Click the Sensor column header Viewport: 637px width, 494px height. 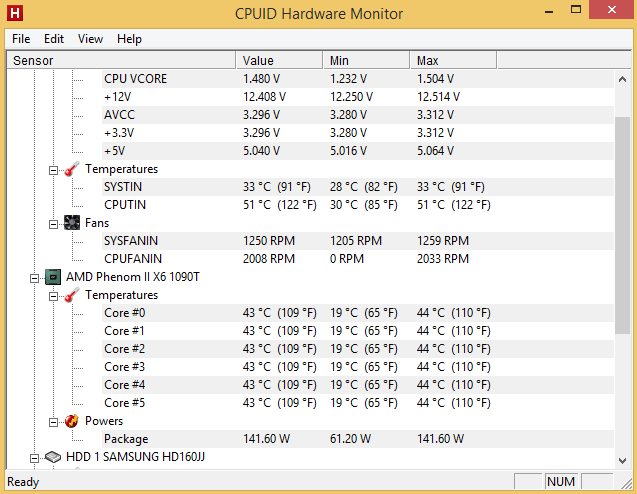[x=121, y=61]
